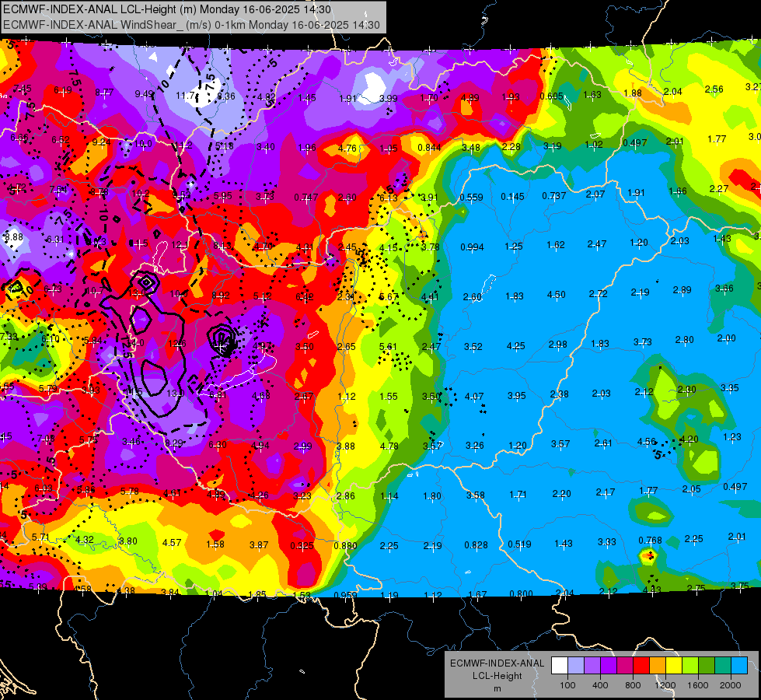Click the magenta legend swatch
Viewport: 761px width, 700px height.
pos(625,666)
